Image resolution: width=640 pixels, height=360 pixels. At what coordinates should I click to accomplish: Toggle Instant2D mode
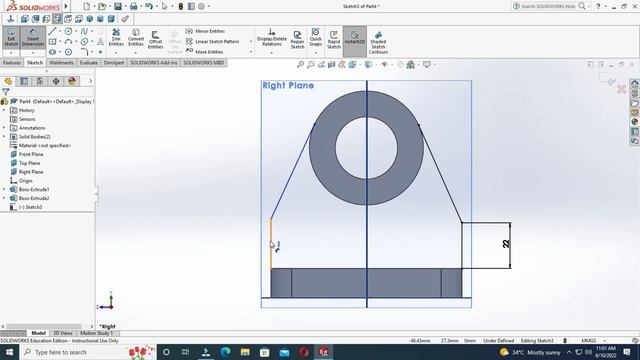tap(355, 38)
